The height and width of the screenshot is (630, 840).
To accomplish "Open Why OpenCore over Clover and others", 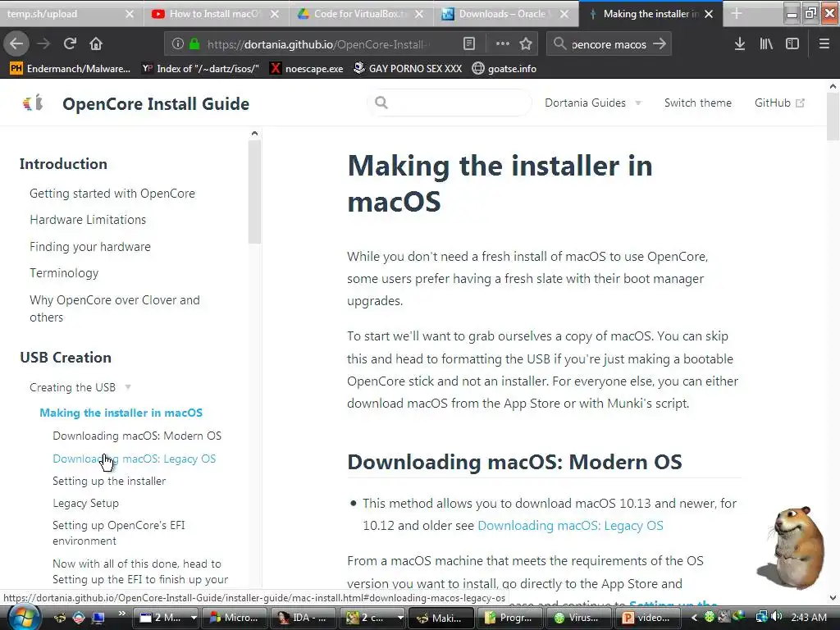I will [115, 308].
